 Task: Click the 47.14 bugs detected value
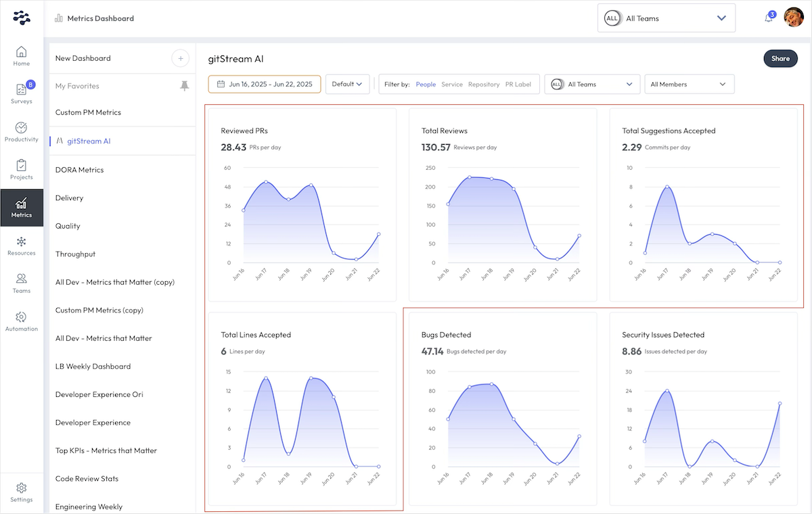(432, 351)
